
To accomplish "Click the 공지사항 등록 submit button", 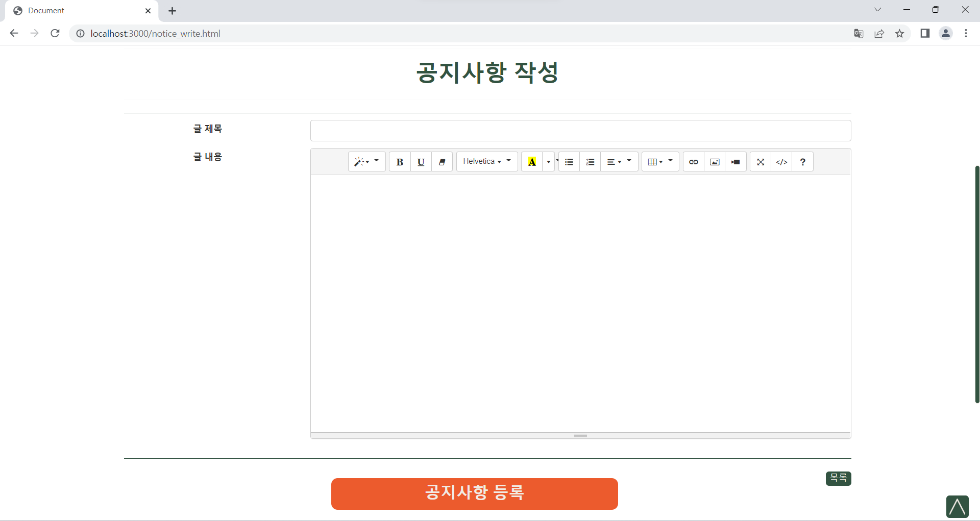I will (475, 493).
